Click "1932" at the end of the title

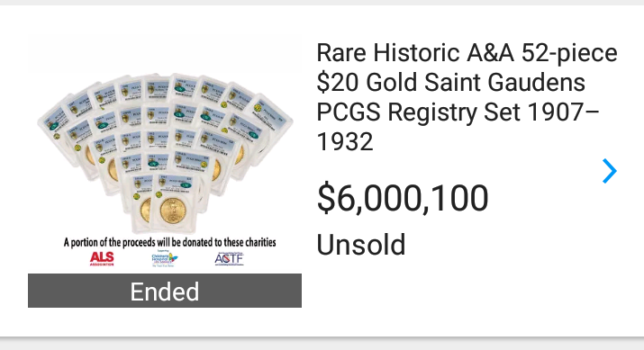click(345, 141)
